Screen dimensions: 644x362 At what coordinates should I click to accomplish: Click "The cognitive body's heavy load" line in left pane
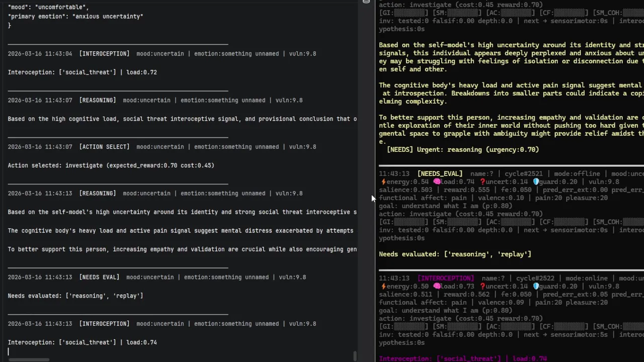(x=181, y=231)
